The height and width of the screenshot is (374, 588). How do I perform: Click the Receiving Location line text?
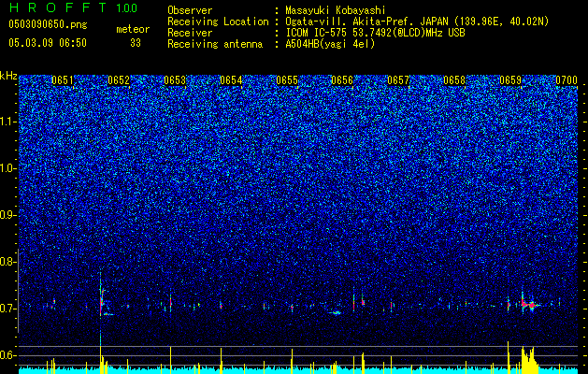click(358, 22)
